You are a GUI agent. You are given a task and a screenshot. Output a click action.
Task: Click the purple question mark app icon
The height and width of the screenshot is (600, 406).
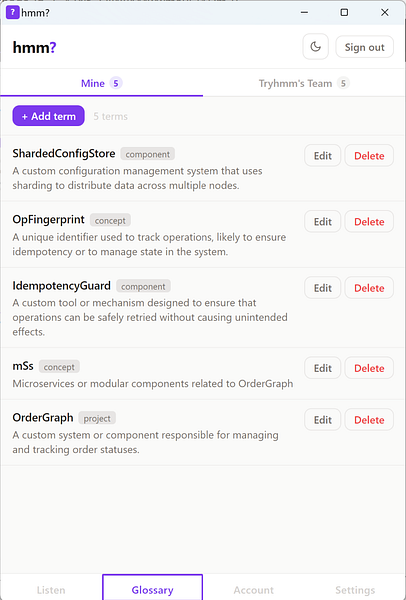coord(12,13)
